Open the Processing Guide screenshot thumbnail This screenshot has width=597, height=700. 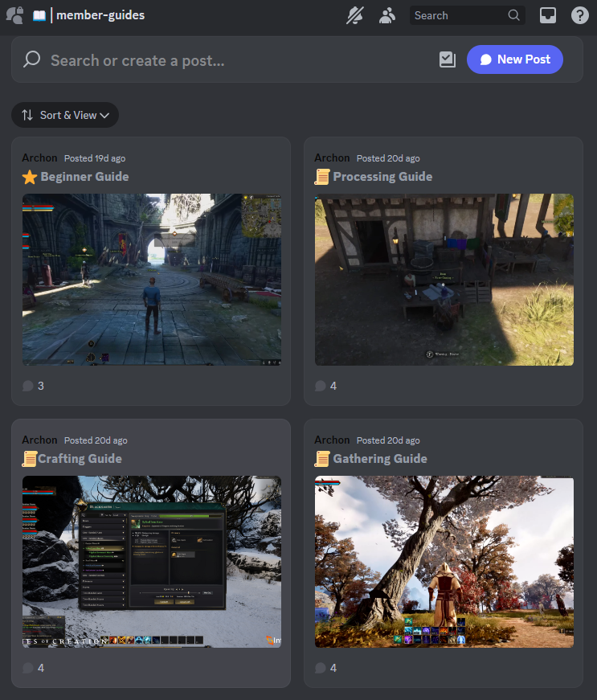coord(444,280)
